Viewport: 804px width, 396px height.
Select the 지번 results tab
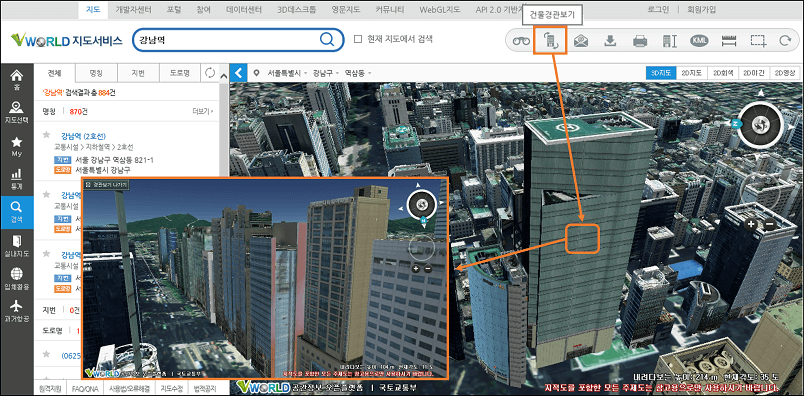(x=138, y=73)
